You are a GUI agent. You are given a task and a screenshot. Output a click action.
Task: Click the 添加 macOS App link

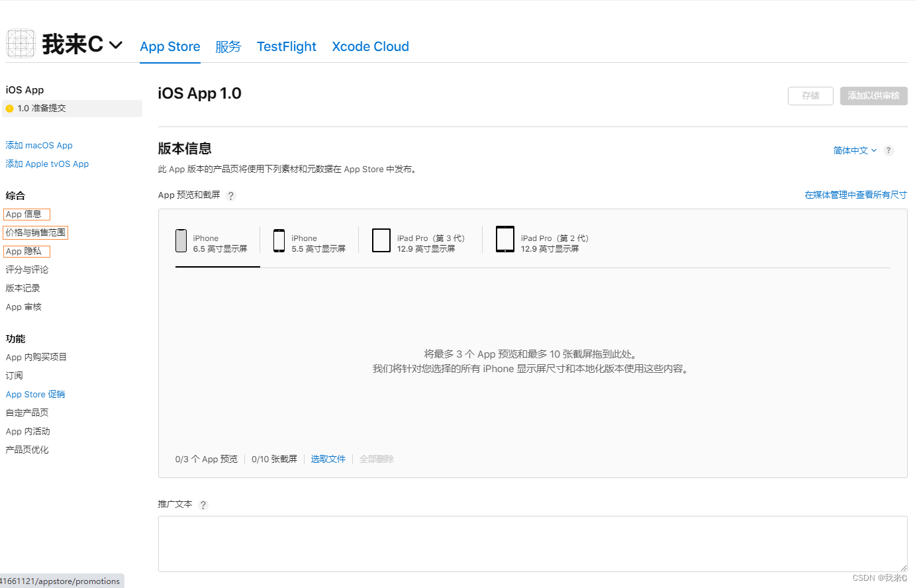pyautogui.click(x=39, y=145)
